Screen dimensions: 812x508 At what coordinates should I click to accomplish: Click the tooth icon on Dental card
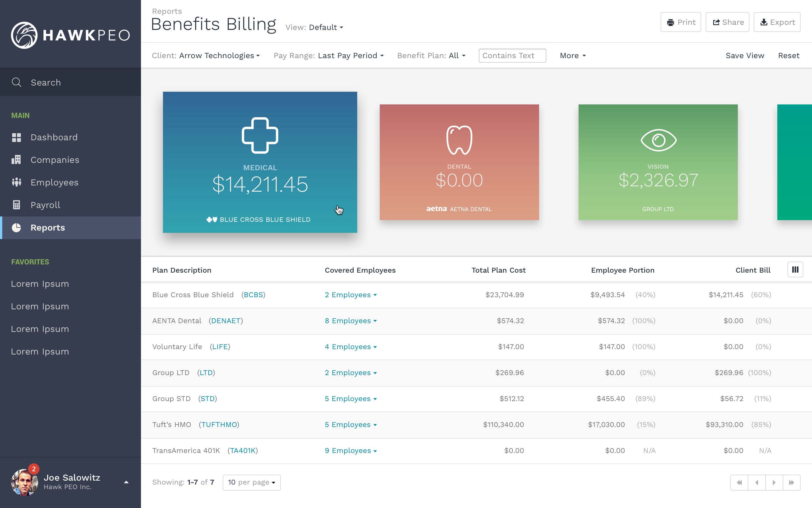pos(459,140)
